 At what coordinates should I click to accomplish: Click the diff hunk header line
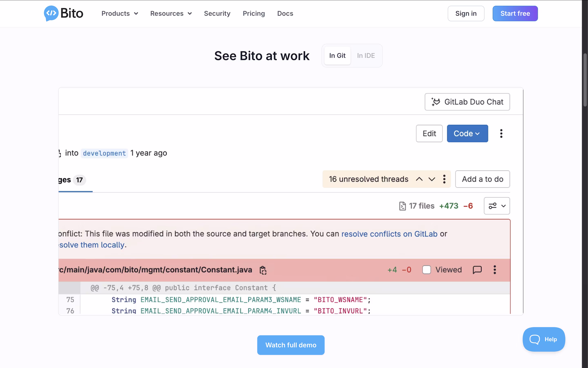click(x=183, y=288)
